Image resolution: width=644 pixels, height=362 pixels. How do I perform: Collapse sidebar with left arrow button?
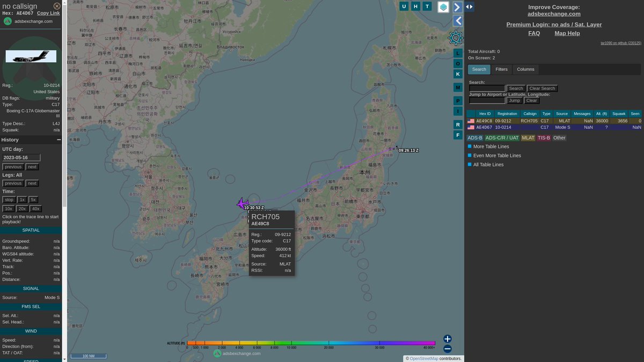tap(458, 21)
